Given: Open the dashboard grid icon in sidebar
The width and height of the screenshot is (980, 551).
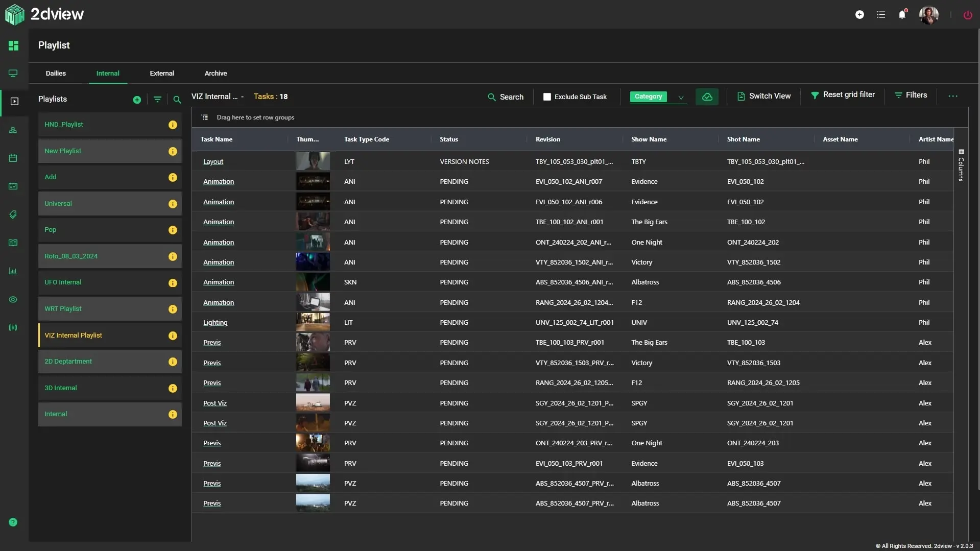Looking at the screenshot, I should click(x=13, y=45).
